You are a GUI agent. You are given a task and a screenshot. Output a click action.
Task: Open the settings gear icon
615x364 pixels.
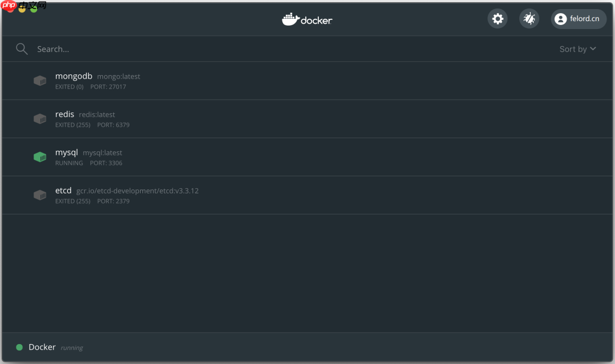(x=497, y=18)
